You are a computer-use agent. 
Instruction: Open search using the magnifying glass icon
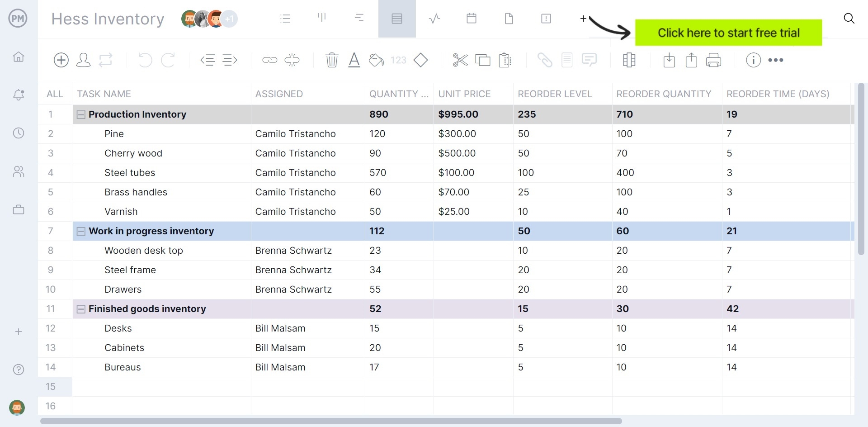[849, 19]
